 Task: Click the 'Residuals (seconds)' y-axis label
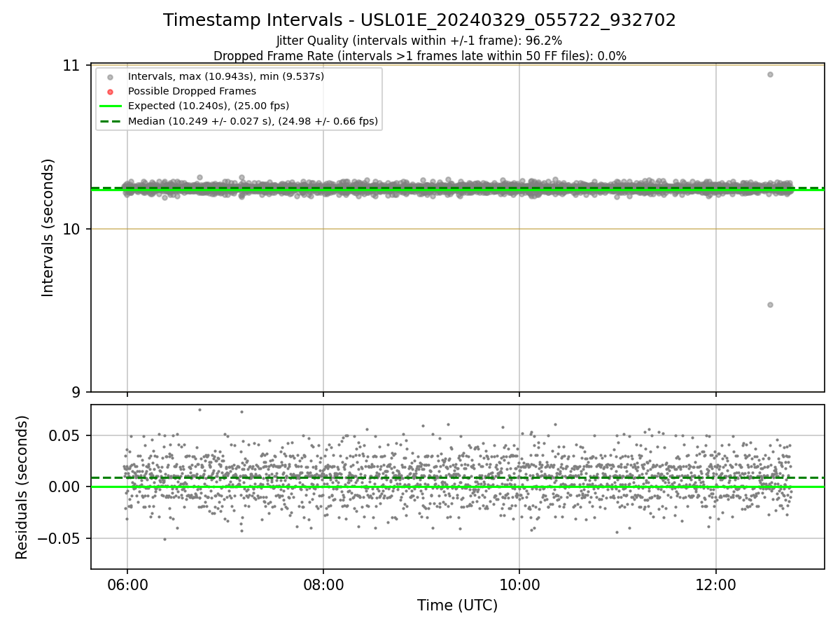(x=22, y=487)
